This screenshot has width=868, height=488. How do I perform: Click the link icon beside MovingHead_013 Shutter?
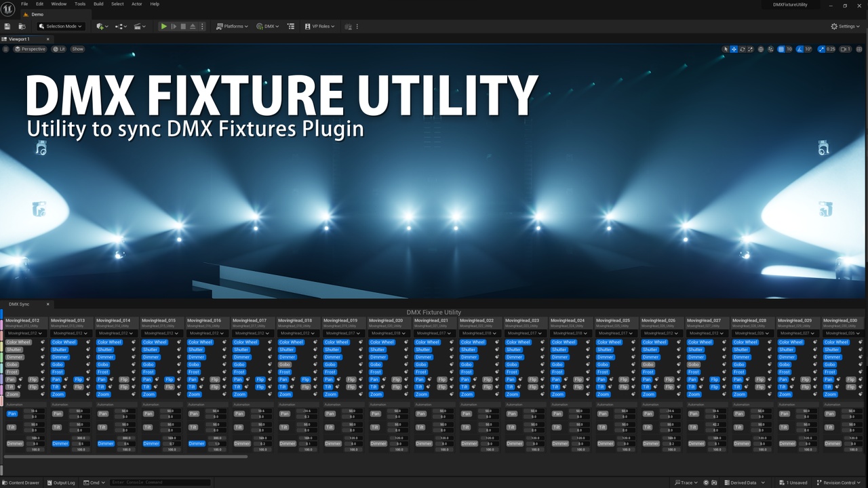(88, 350)
